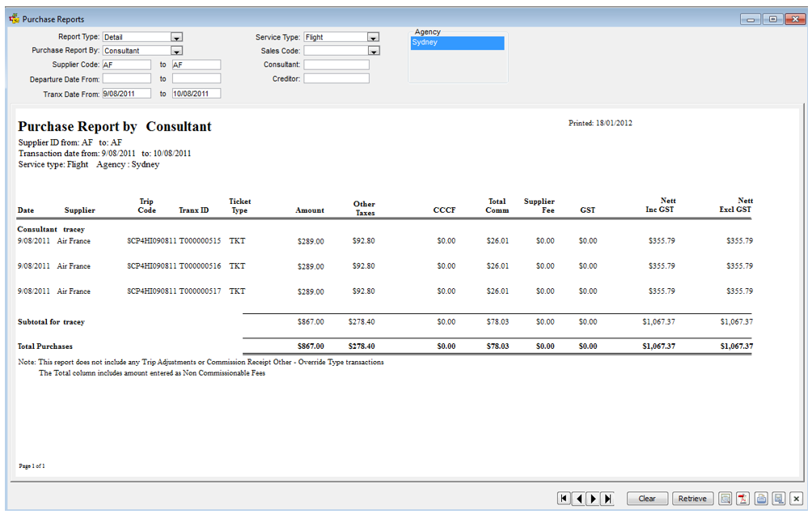Viewport: 812px width, 514px height.
Task: Jump to the first page of the report
Action: point(564,498)
